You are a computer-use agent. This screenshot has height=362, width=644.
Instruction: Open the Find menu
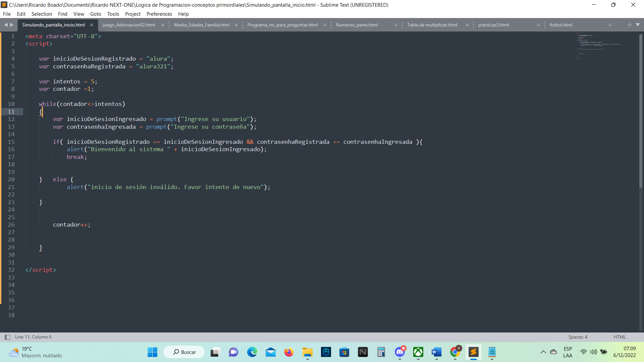point(62,14)
